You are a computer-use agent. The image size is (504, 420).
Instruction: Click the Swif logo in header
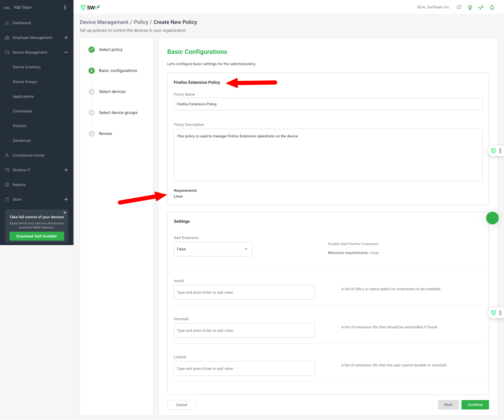[x=90, y=7]
